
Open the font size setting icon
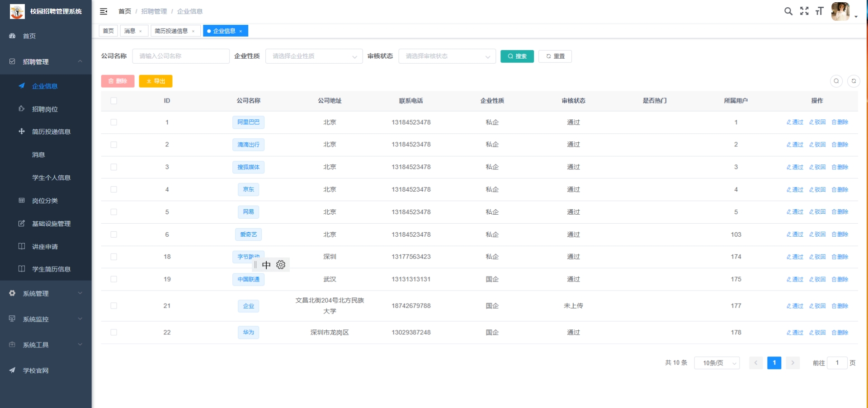coord(819,11)
